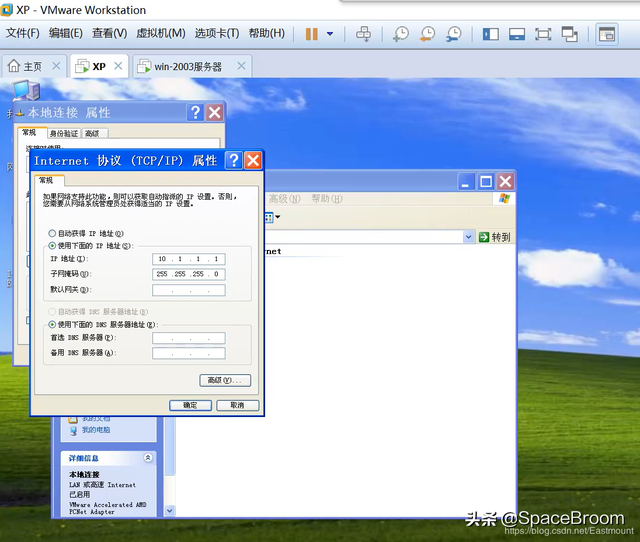Viewport: 640px width, 542px height.
Task: Open the snapshot manager
Action: pyautogui.click(x=453, y=34)
